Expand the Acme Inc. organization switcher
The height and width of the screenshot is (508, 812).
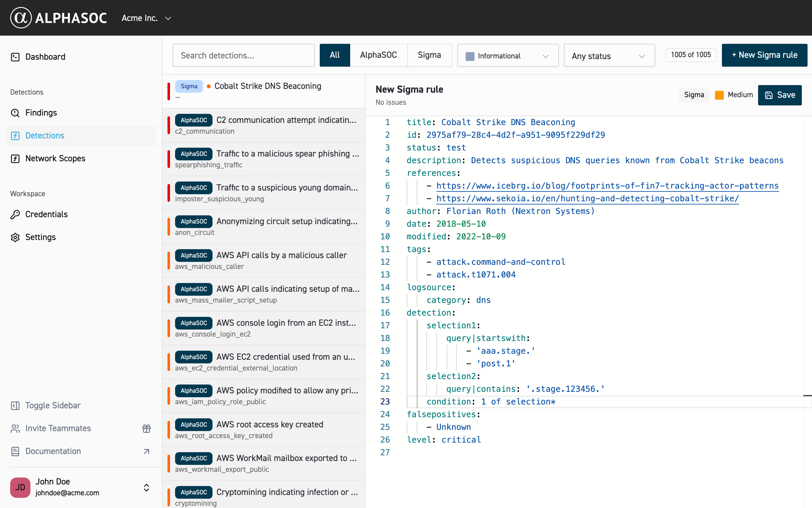tap(147, 18)
